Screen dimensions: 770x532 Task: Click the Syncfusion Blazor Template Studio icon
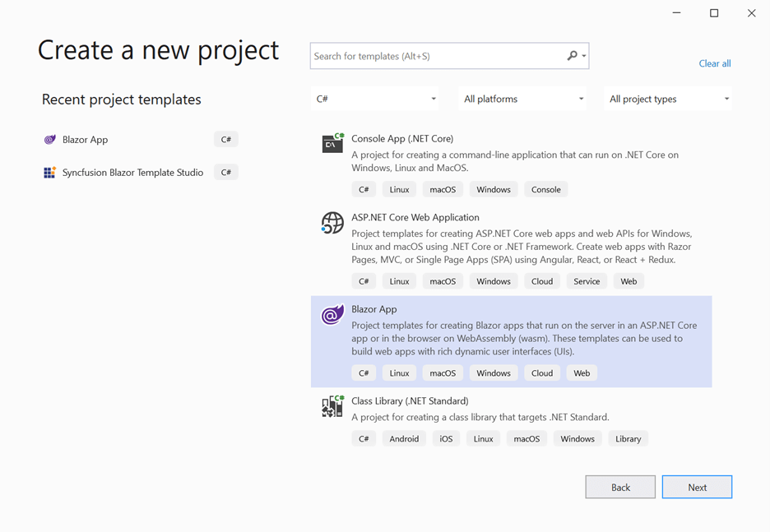pos(49,173)
